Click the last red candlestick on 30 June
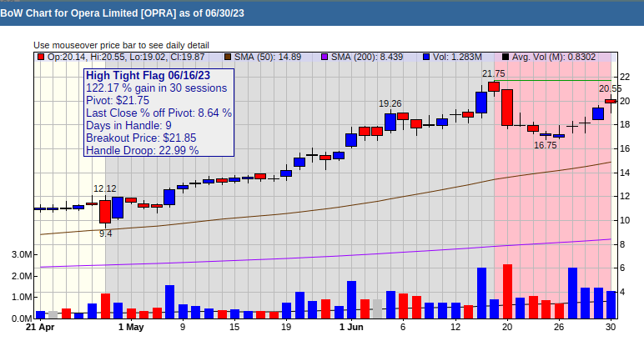This screenshot has width=644, height=341. [x=611, y=101]
